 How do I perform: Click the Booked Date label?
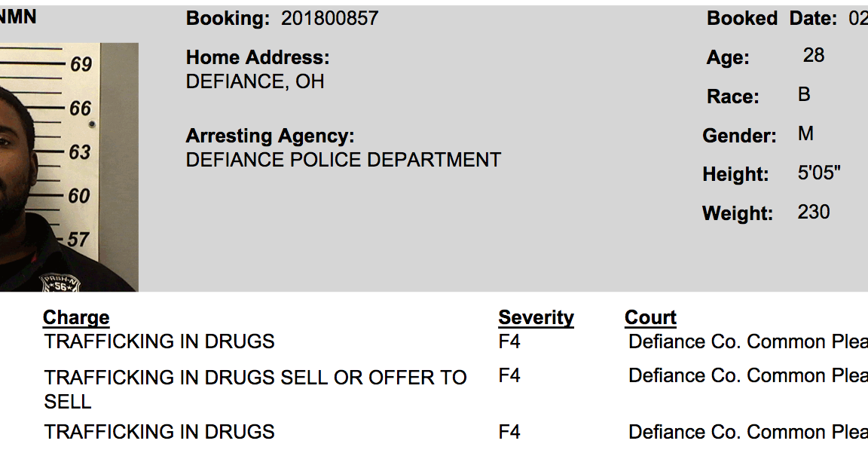(x=772, y=19)
